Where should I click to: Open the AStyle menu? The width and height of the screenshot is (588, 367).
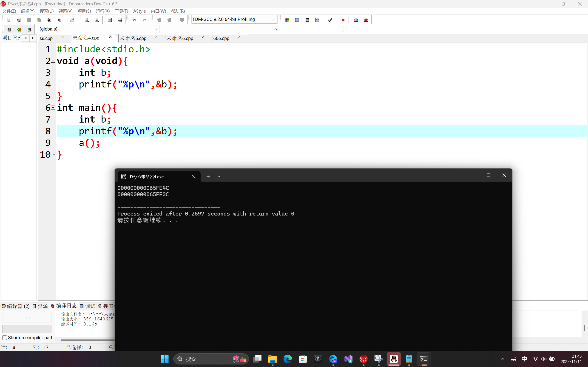point(139,11)
